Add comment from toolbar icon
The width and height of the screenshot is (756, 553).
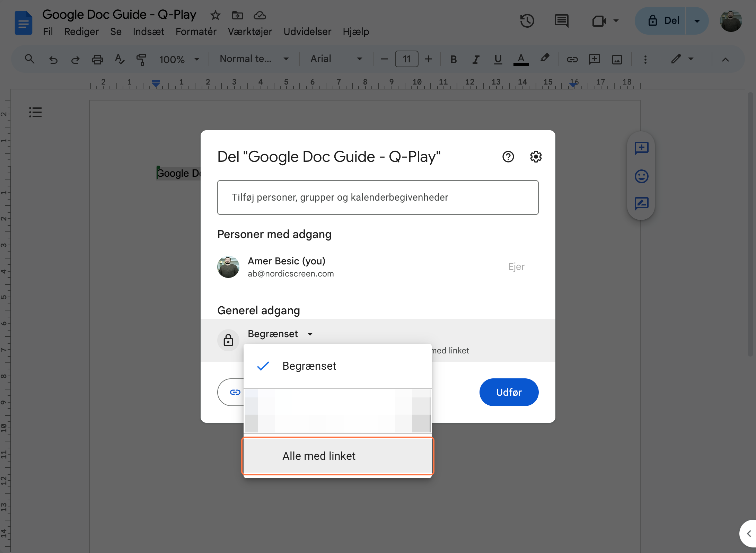(594, 59)
